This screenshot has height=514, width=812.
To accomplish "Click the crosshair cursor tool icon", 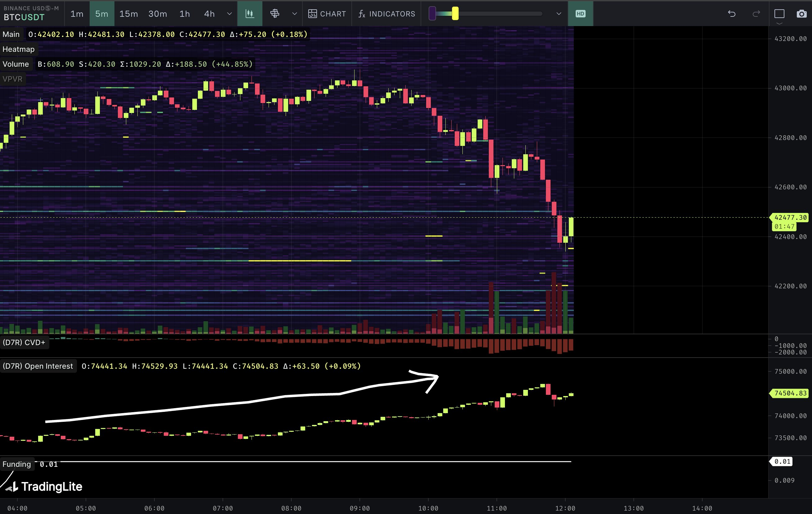I will coord(275,14).
